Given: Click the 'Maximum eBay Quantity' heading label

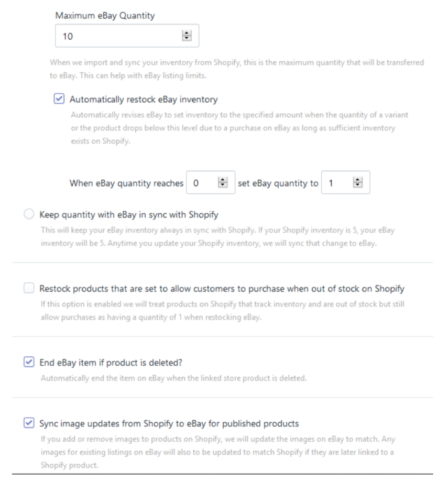Looking at the screenshot, I should (x=105, y=16).
